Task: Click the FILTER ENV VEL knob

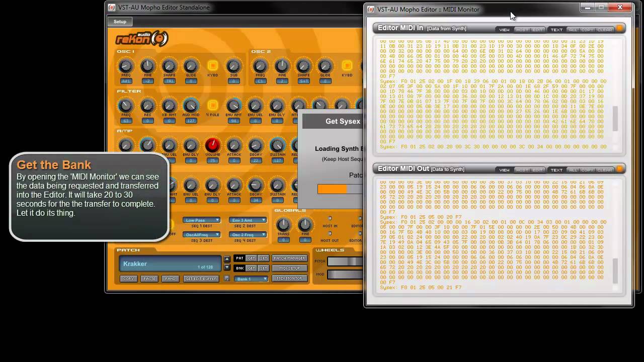Action: (255, 106)
